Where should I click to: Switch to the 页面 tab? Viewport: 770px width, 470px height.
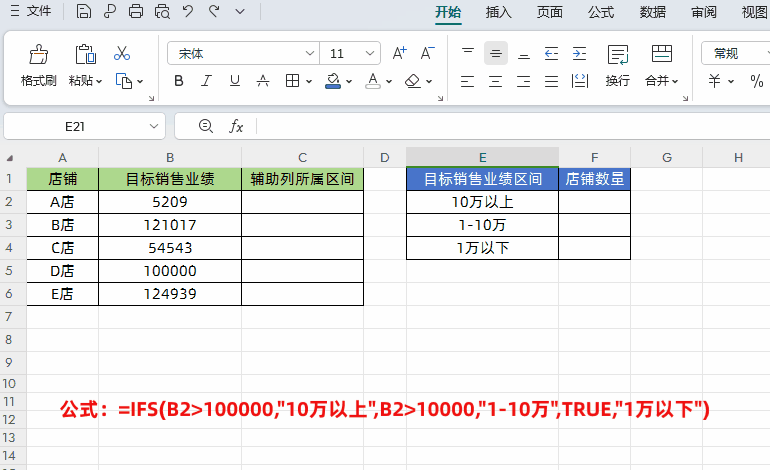tap(550, 12)
